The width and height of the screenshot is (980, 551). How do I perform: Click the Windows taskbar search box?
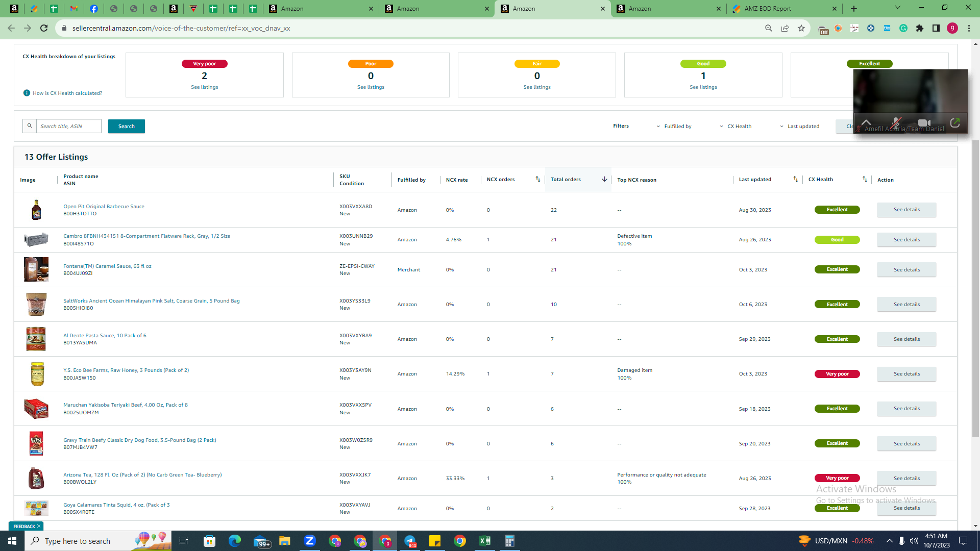[98, 541]
